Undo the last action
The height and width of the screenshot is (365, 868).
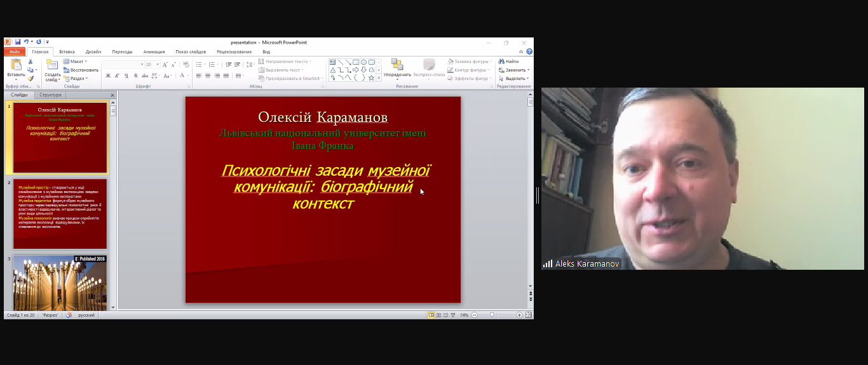[x=26, y=42]
